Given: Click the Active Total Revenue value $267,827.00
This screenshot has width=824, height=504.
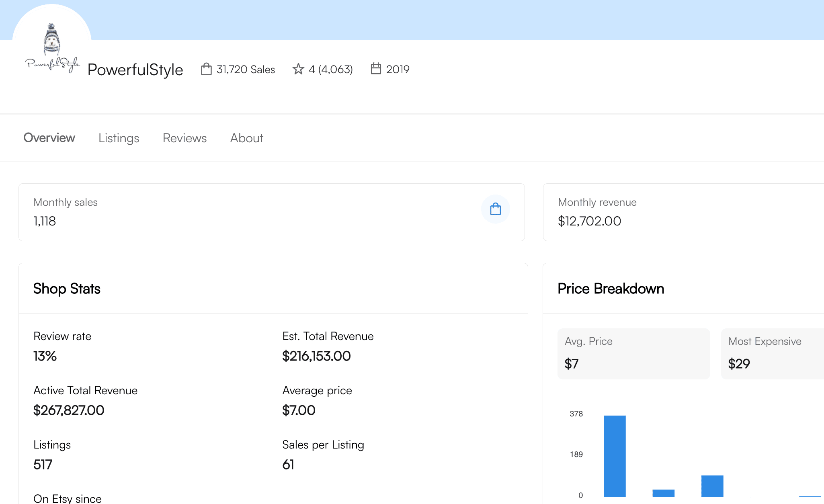Looking at the screenshot, I should click(x=69, y=410).
